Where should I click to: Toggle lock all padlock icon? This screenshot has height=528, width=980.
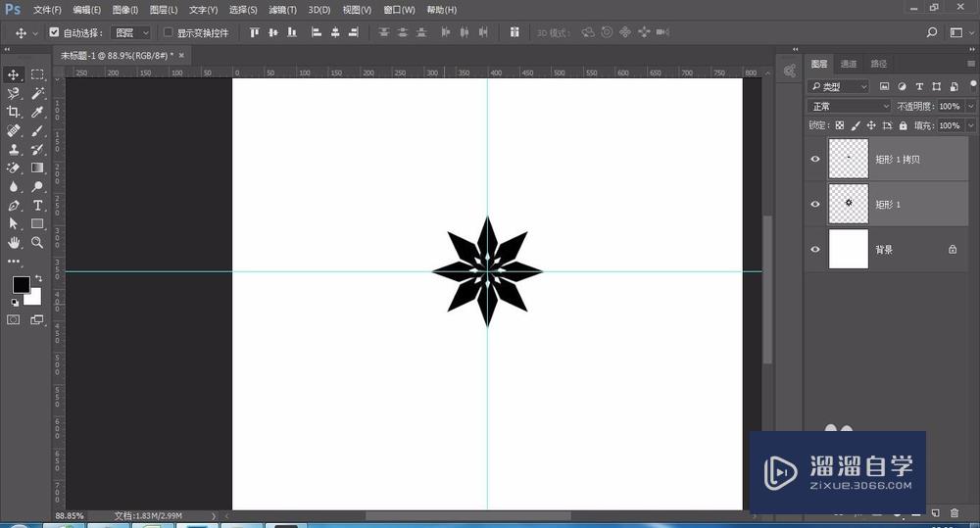pos(904,125)
